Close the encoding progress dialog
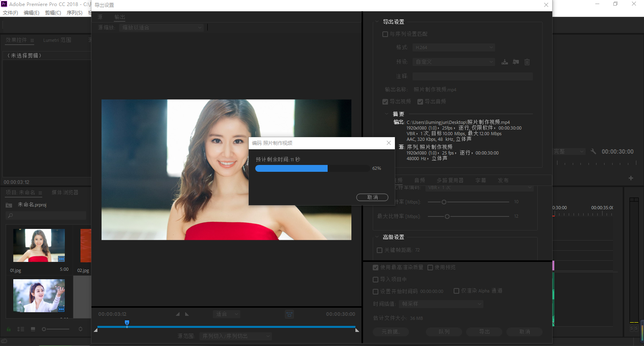Viewport: 644px width, 346px height. (388, 143)
